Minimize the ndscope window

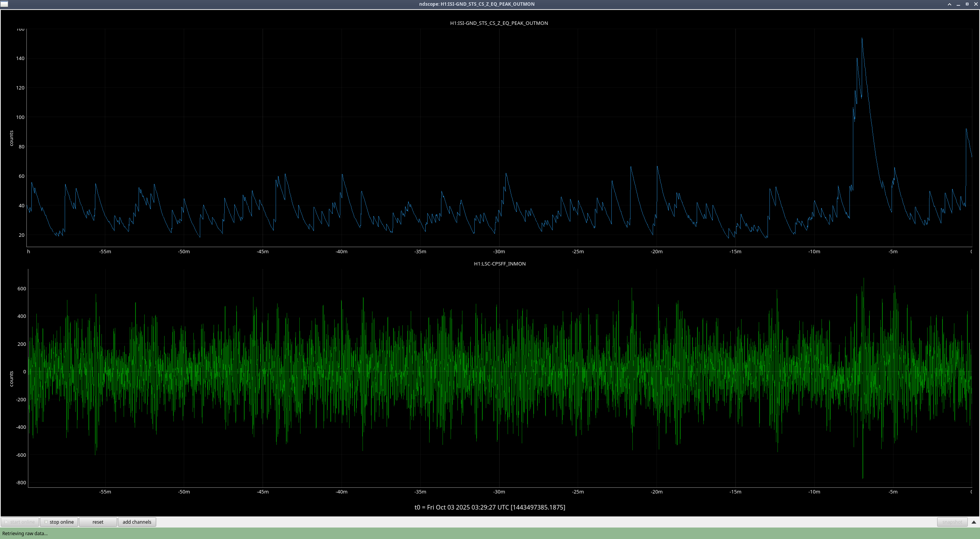(x=958, y=4)
